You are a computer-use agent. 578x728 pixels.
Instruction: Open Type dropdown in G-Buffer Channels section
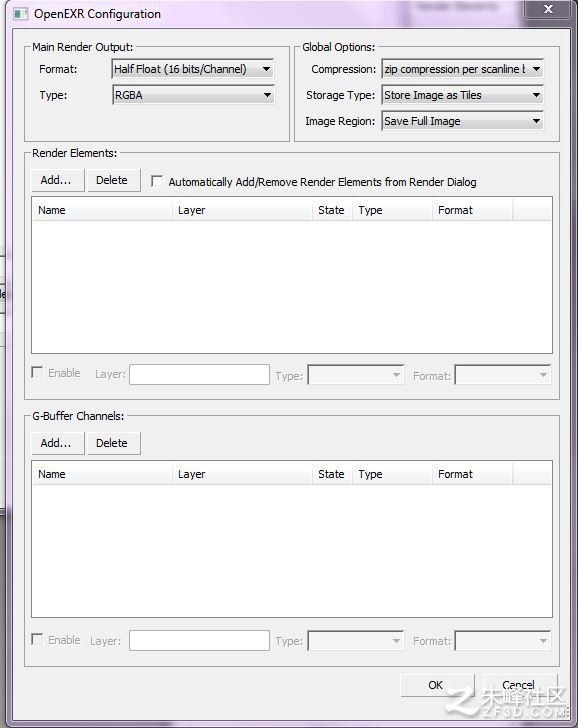[x=356, y=641]
